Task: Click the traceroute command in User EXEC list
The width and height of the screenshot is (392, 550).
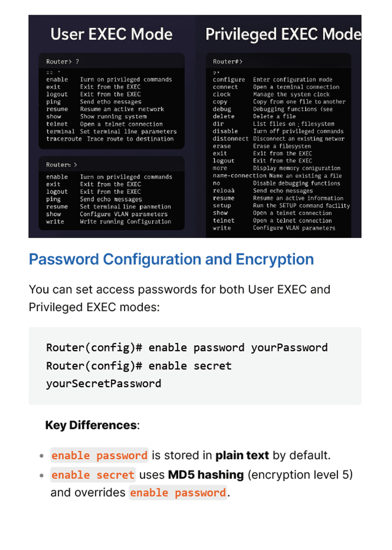Action: pyautogui.click(x=64, y=139)
